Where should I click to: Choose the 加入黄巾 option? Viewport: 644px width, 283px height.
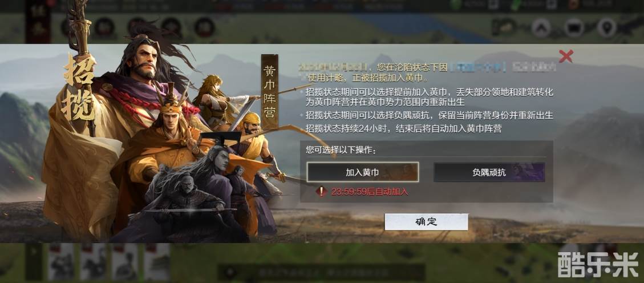(x=363, y=172)
